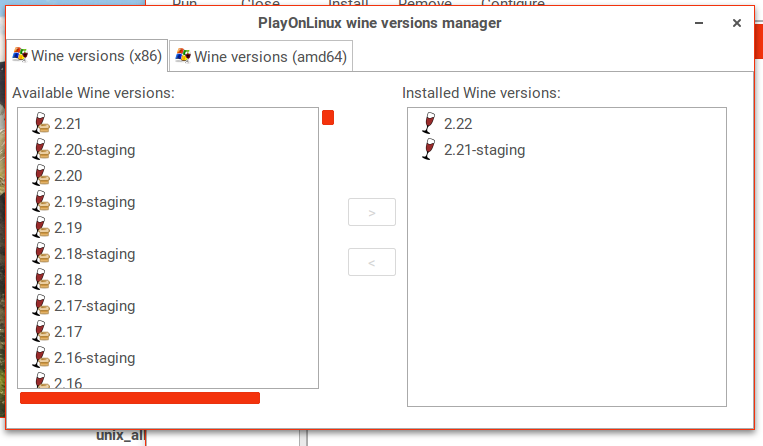Click the x86 tab's Windows logo icon

click(20, 55)
